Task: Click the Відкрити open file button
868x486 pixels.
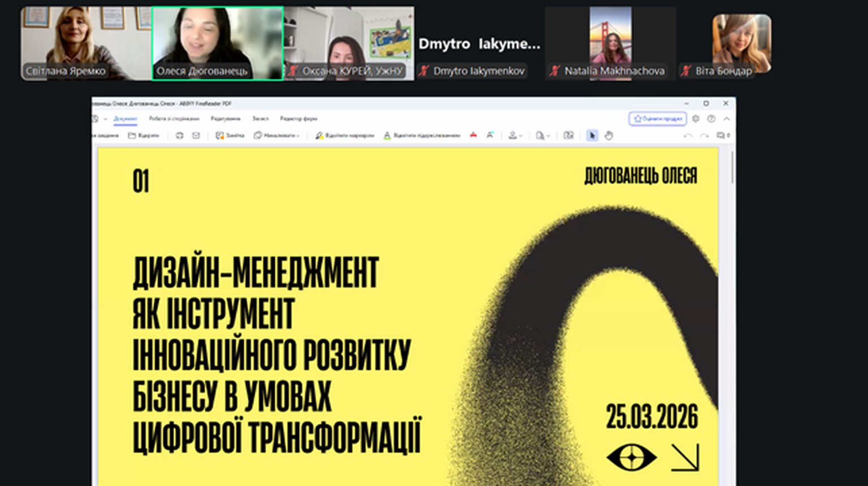Action: tap(144, 136)
